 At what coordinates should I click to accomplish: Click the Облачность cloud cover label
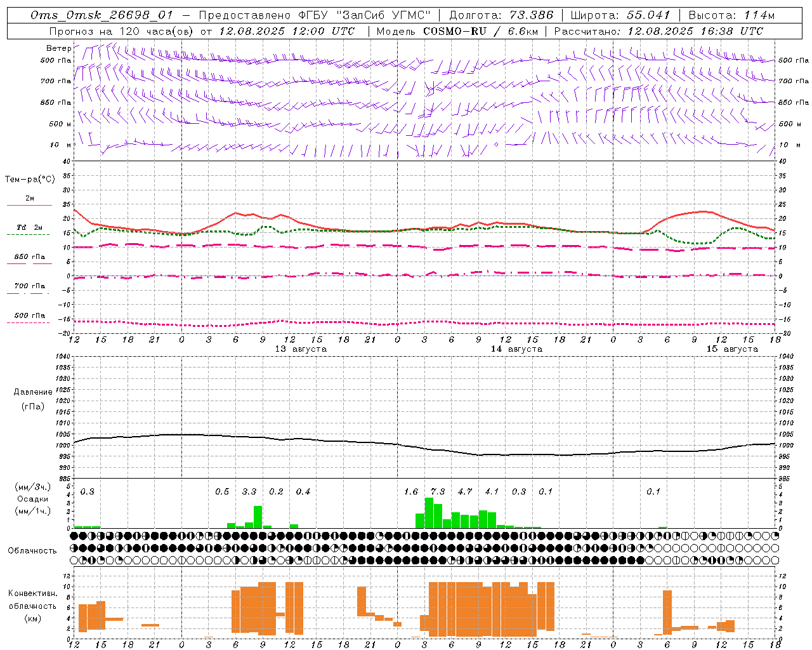point(32,550)
